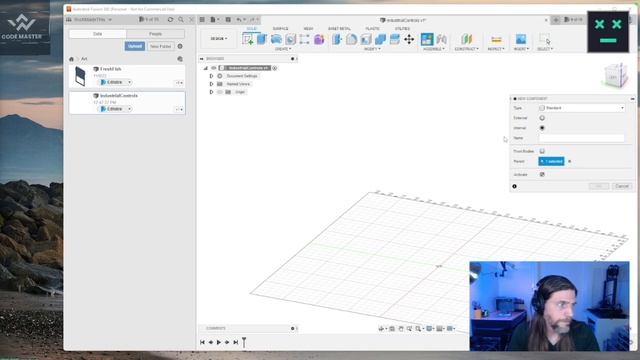Image resolution: width=640 pixels, height=360 pixels.
Task: Select the Fillet tool icon
Action: pyautogui.click(x=351, y=39)
